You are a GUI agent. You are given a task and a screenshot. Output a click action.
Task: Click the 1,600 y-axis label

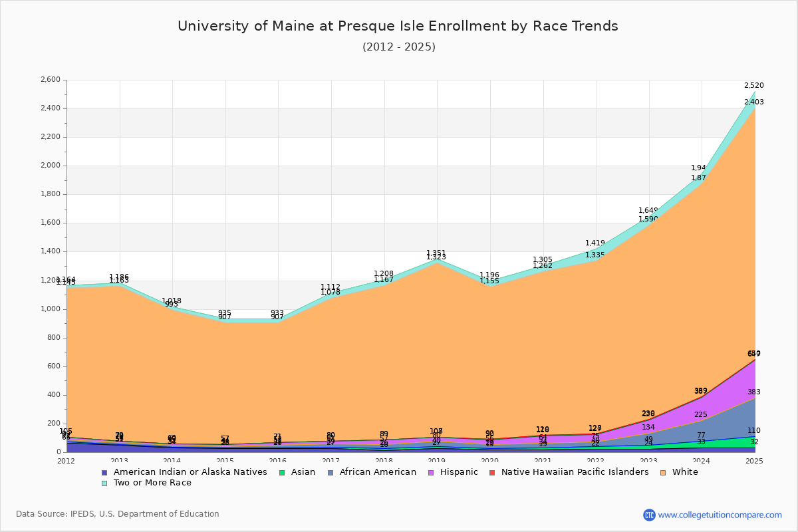(x=51, y=223)
